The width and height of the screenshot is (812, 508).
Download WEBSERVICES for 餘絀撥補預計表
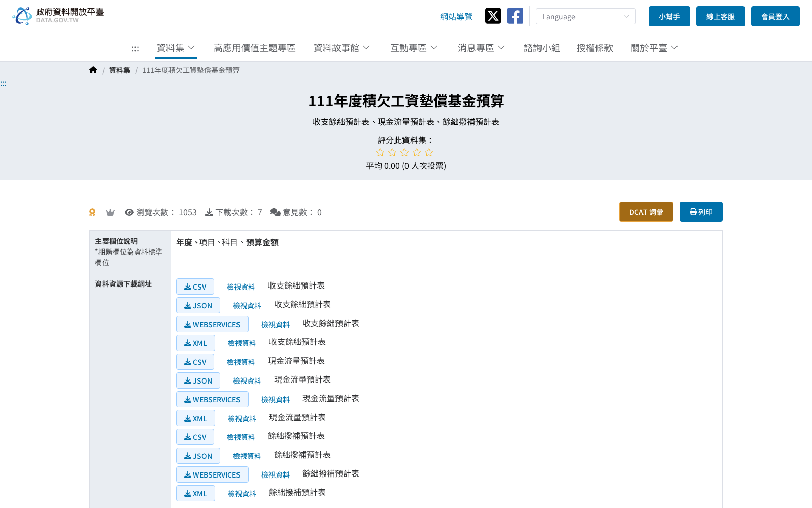212,474
